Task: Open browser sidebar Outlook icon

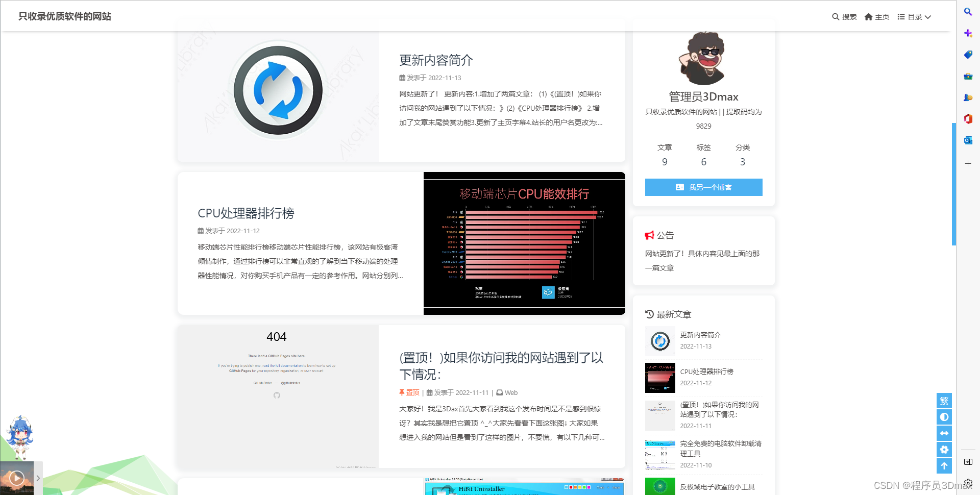Action: 968,140
